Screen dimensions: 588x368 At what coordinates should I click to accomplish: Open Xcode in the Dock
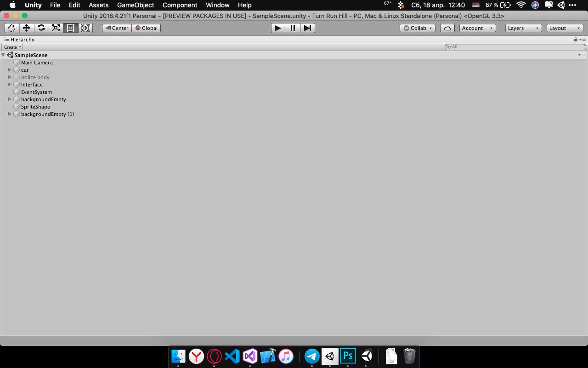(268, 356)
